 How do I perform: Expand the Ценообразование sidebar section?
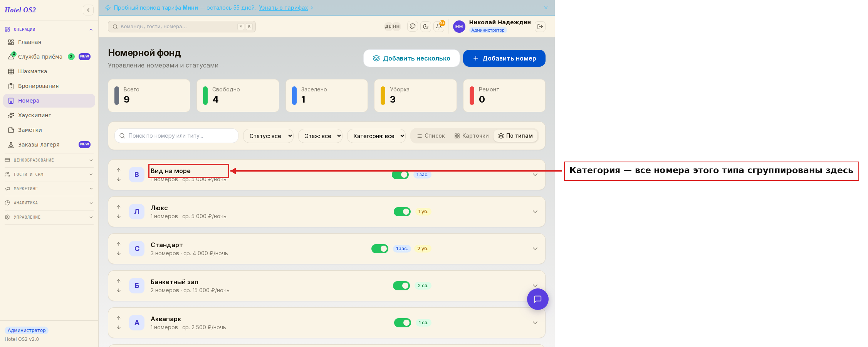point(49,160)
